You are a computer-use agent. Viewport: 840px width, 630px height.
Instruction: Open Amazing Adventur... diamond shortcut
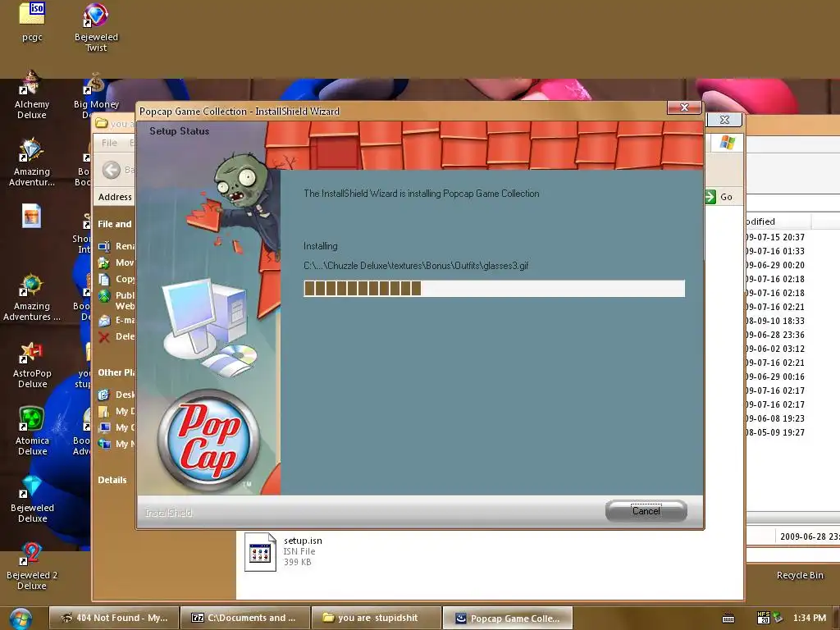(x=32, y=162)
